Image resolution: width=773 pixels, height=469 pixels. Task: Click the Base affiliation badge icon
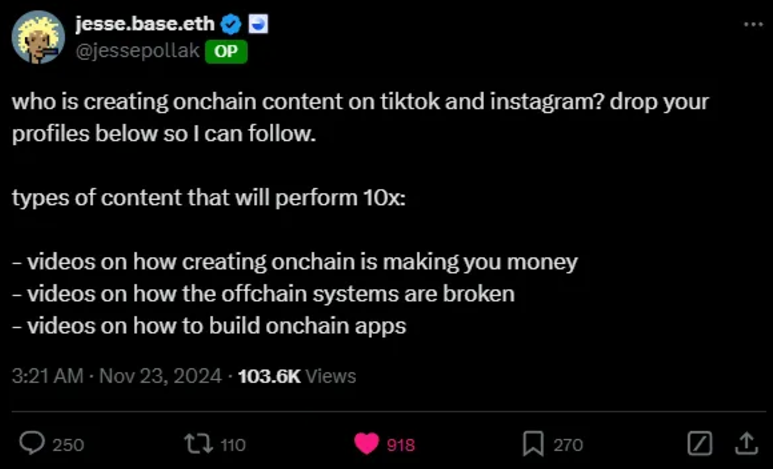tap(256, 24)
